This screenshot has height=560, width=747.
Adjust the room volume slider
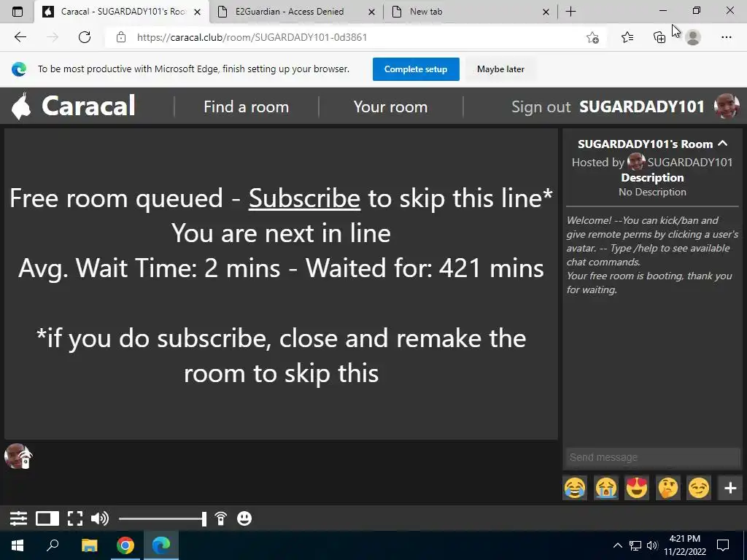(163, 518)
